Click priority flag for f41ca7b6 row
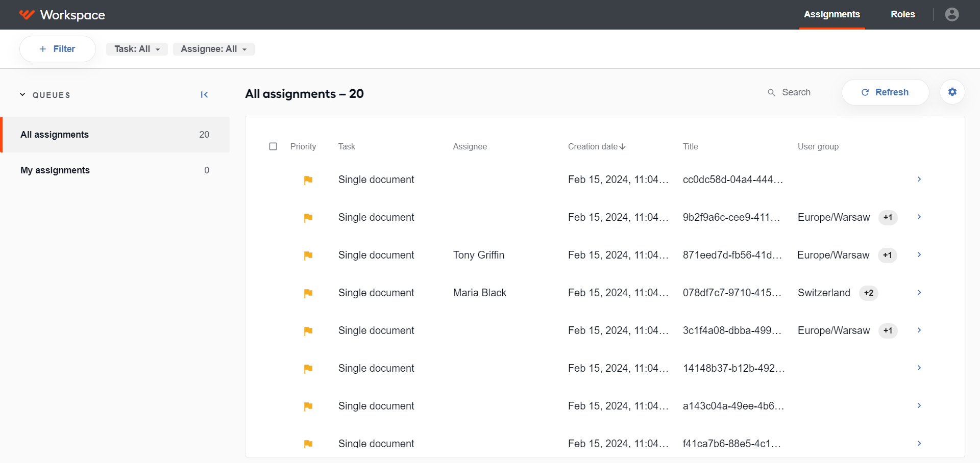The image size is (980, 463). click(308, 444)
